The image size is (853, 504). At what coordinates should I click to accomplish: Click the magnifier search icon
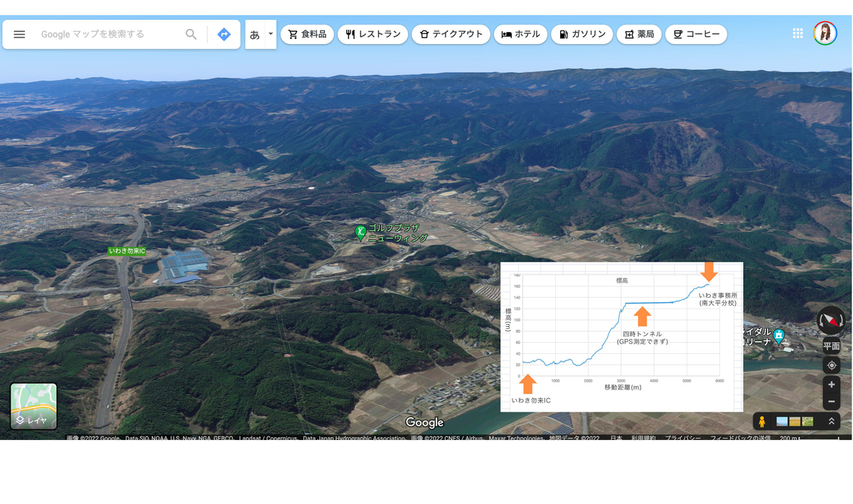191,34
